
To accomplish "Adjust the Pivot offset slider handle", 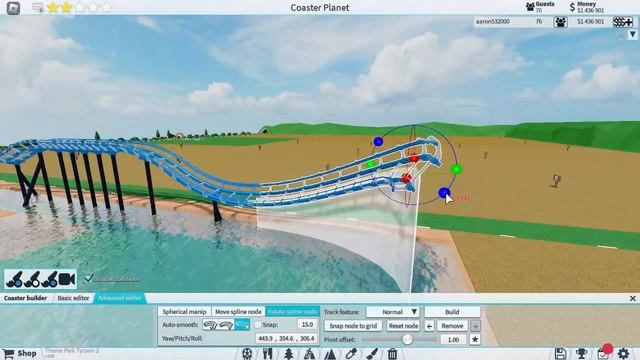I will pos(407,339).
